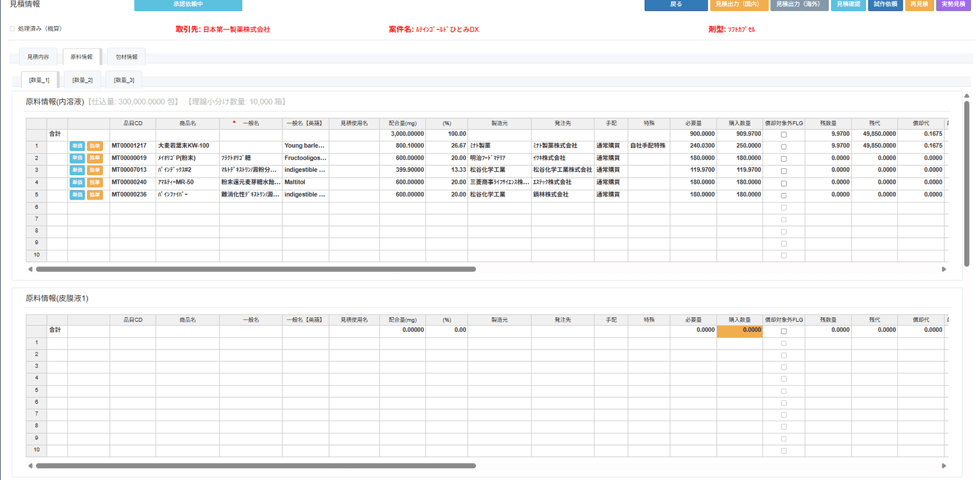The image size is (980, 480).
Task: Click the 再見積 button
Action: click(x=919, y=4)
